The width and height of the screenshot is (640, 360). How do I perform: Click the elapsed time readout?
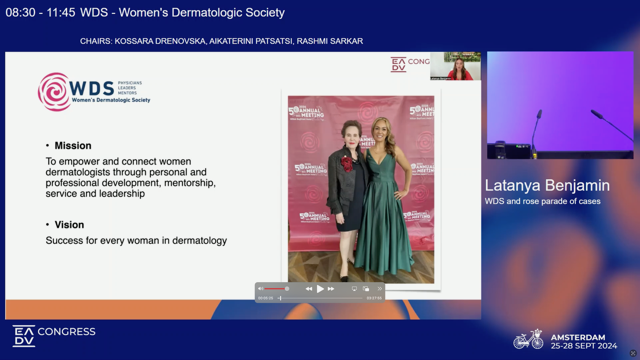tap(266, 298)
